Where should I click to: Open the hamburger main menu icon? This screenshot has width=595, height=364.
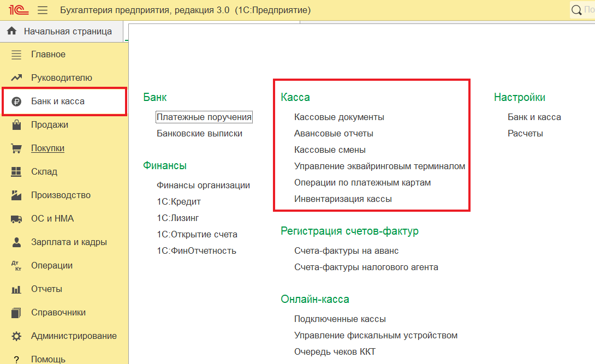pyautogui.click(x=43, y=10)
